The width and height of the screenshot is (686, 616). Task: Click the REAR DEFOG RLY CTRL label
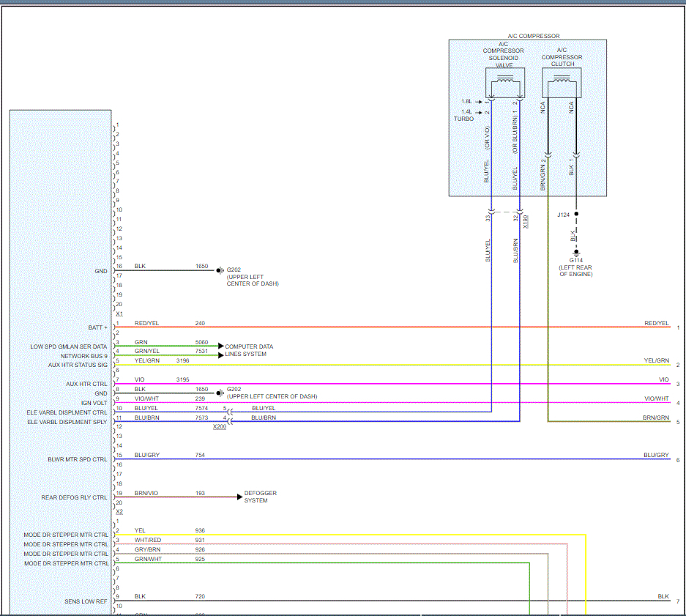tap(74, 497)
